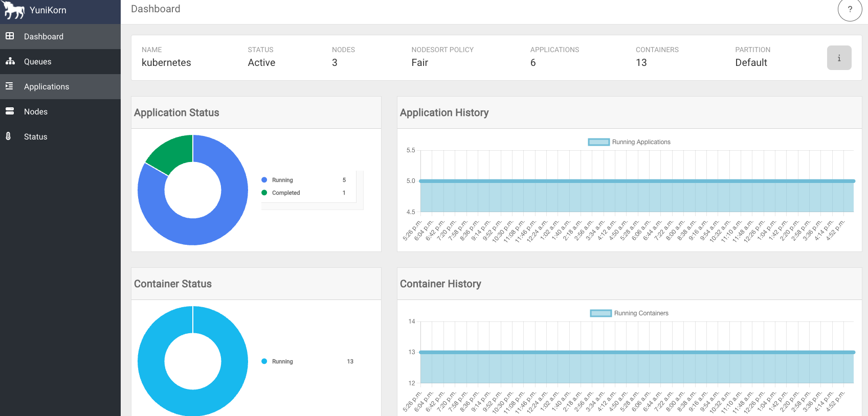
Task: Click the Nodes server icon
Action: click(10, 111)
